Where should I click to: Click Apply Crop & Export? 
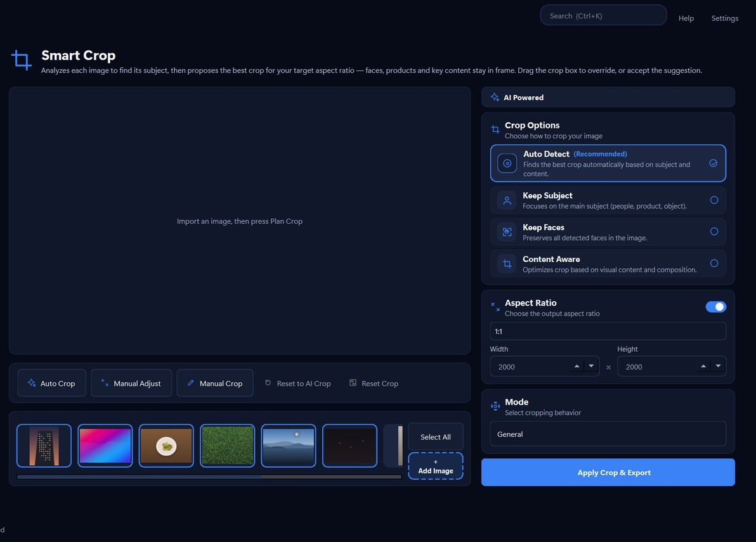pos(608,472)
